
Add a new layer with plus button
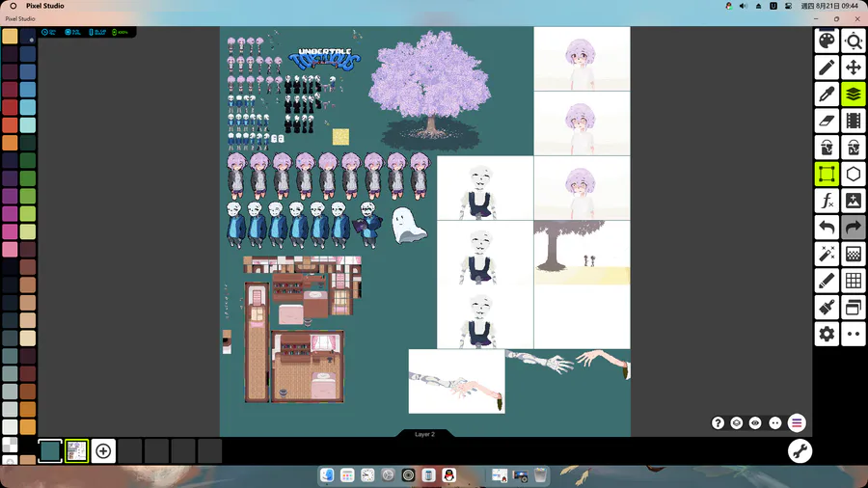103,451
